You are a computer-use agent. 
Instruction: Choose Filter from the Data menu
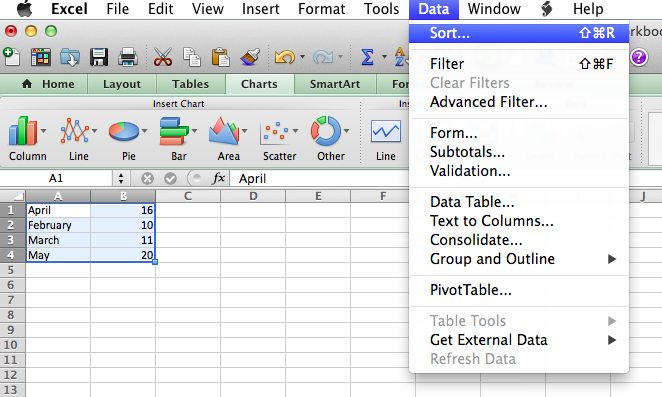[x=519, y=64]
